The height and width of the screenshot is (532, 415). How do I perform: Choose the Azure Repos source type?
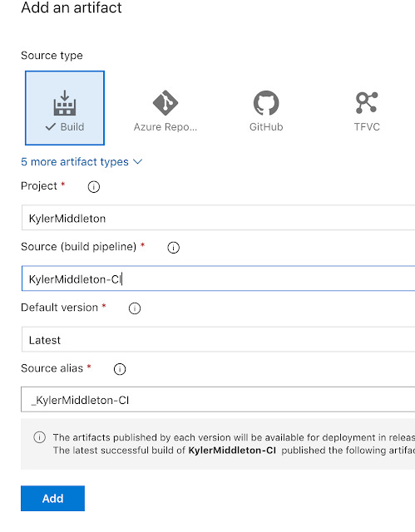pyautogui.click(x=166, y=111)
